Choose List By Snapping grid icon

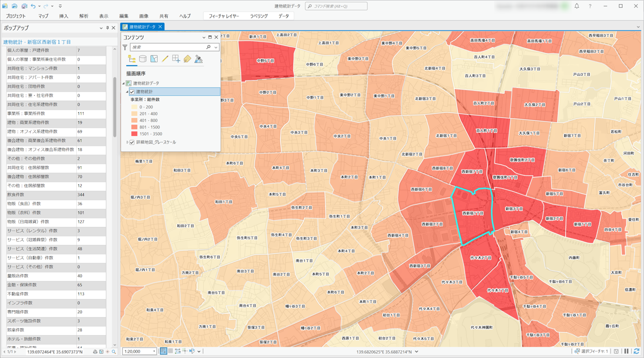point(176,59)
